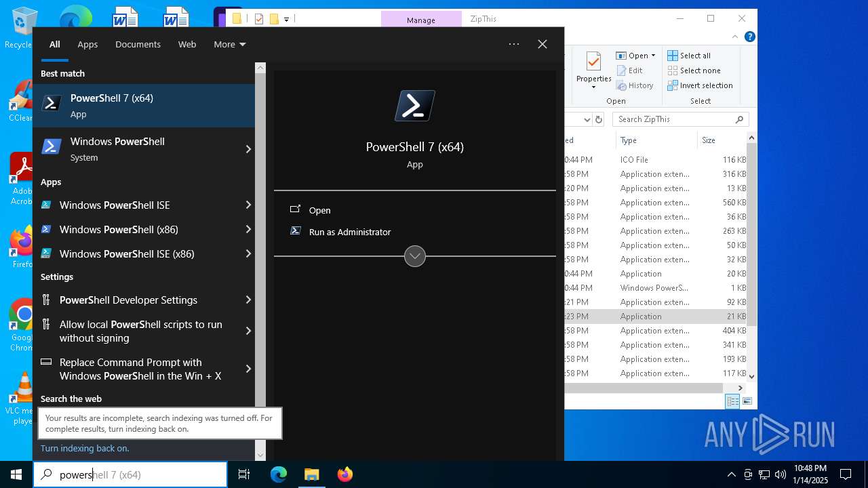Click Invert selection in ribbon
Viewport: 868px width, 488px height.
700,85
